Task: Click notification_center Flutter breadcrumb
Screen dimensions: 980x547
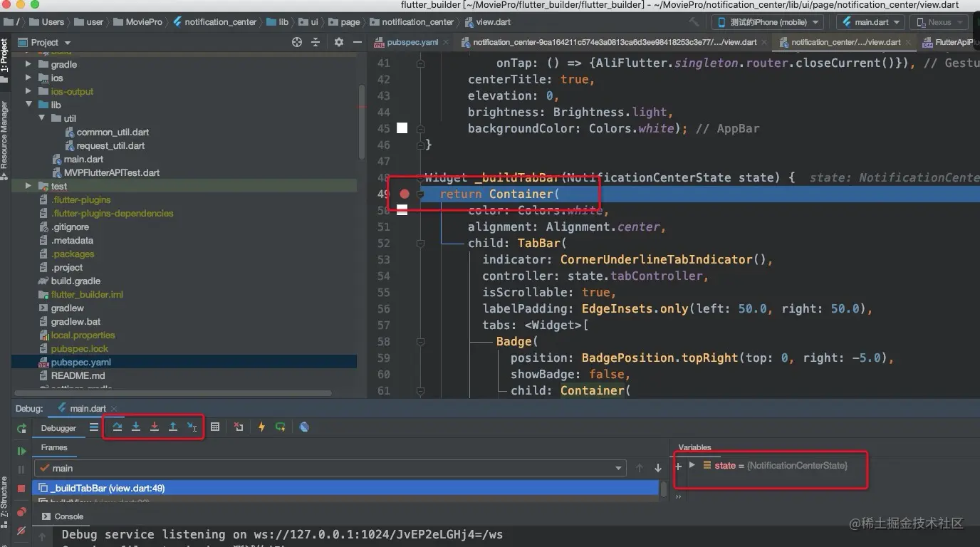Action: 215,22
